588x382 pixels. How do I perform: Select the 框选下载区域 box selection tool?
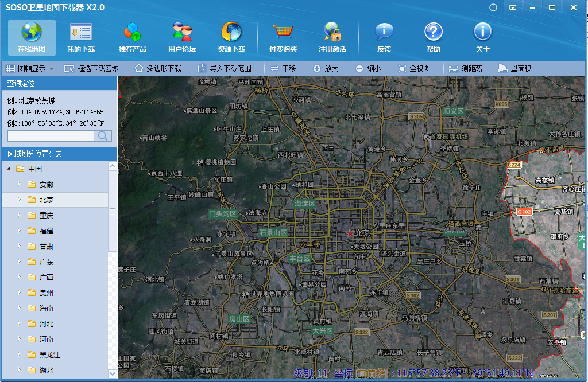(x=91, y=68)
